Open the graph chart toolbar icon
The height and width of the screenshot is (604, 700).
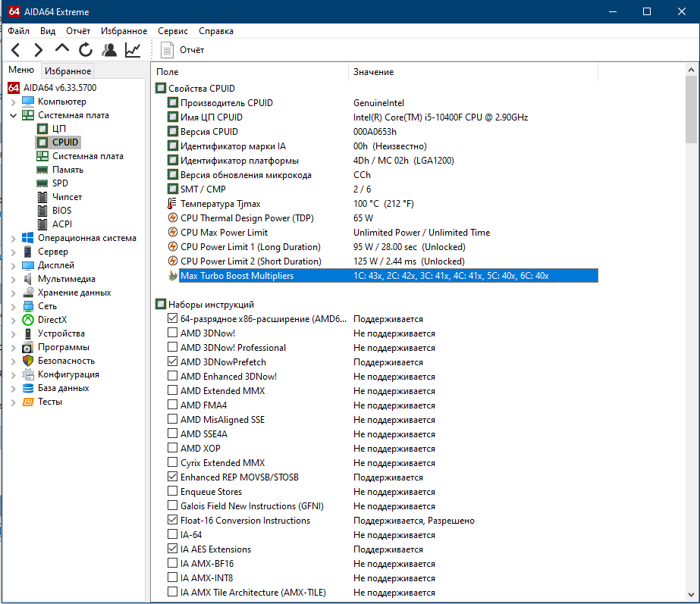click(133, 49)
